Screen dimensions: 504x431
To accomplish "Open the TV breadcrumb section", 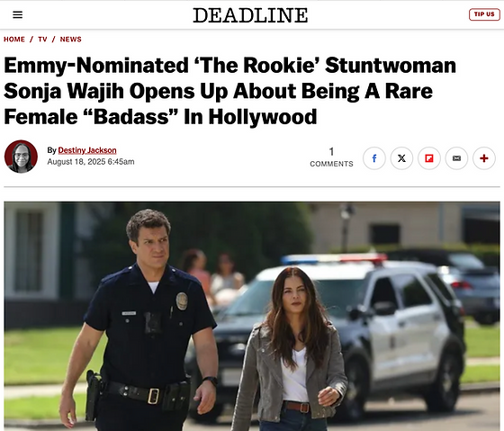I will coord(42,40).
